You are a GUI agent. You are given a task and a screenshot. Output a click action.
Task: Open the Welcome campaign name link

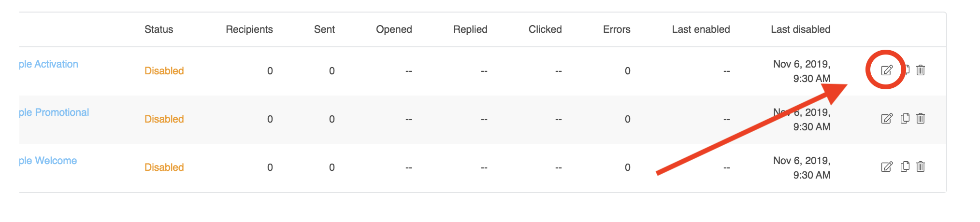48,161
